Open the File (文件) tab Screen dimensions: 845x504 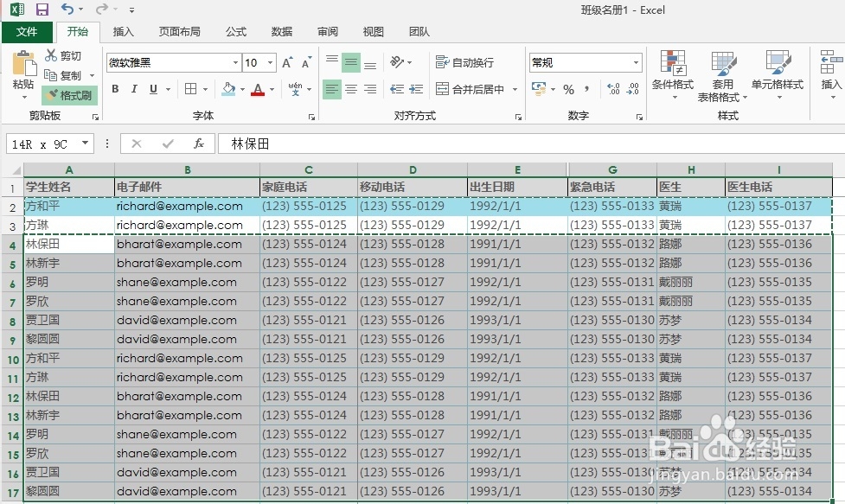tap(27, 32)
